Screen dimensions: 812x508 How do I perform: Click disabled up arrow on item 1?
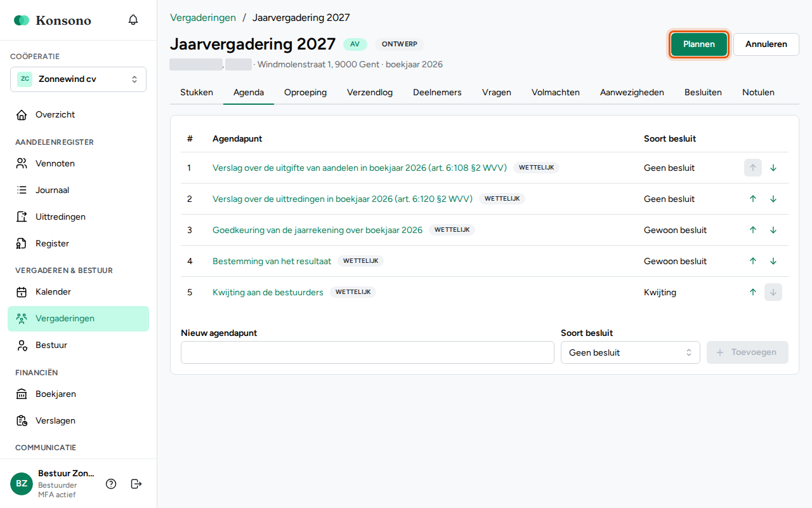pyautogui.click(x=753, y=168)
